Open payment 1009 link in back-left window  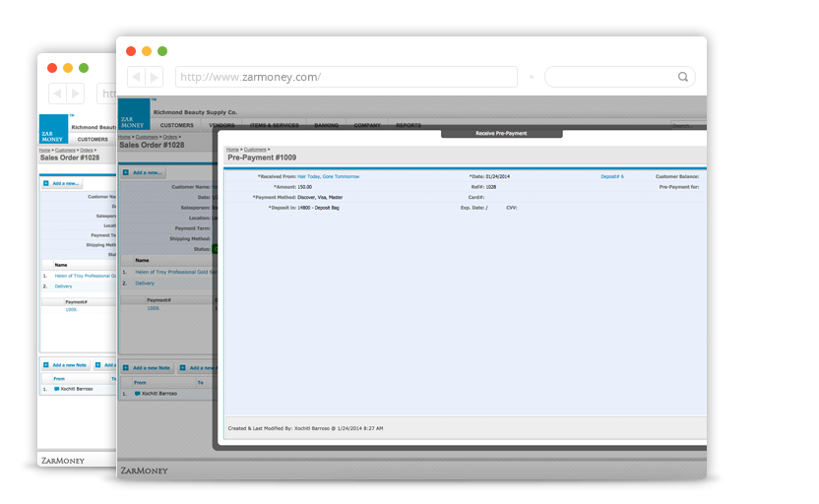click(71, 310)
